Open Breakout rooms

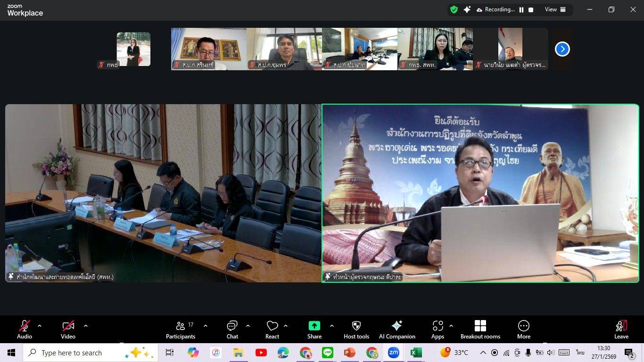(480, 329)
